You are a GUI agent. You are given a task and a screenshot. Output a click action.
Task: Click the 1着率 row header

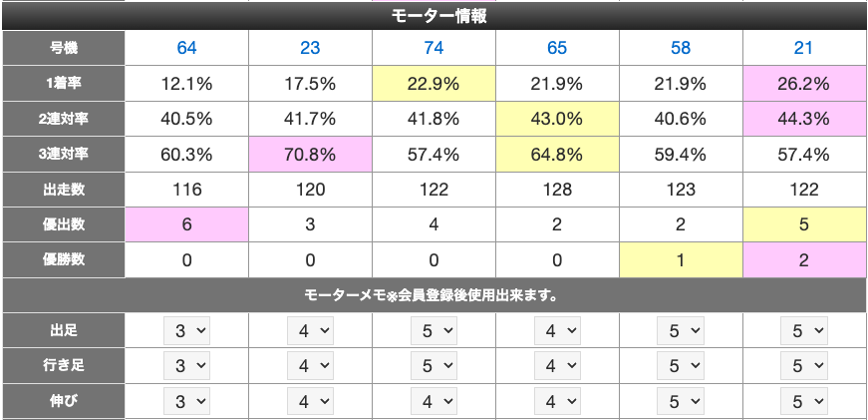point(63,84)
